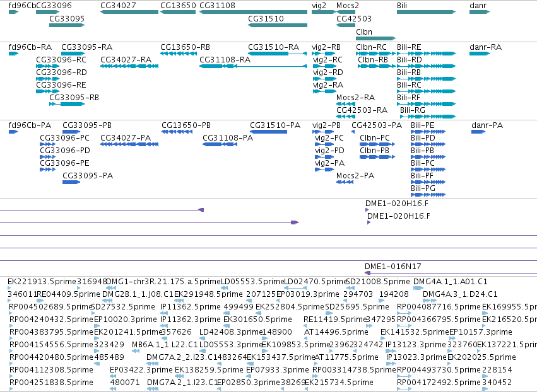Viewport: 537px width, 392px height.
Task: Open protein CG33096-PC
Action: [47, 144]
